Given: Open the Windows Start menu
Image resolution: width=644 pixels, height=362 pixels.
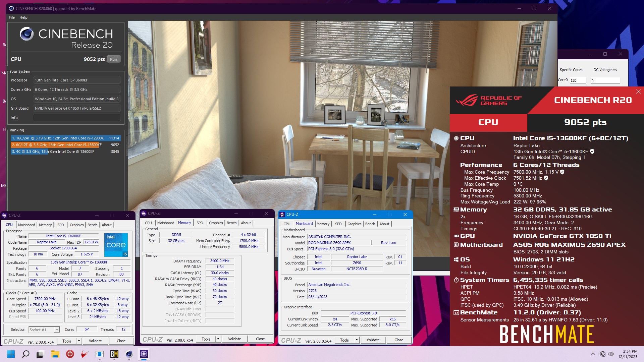Looking at the screenshot, I should [11, 354].
